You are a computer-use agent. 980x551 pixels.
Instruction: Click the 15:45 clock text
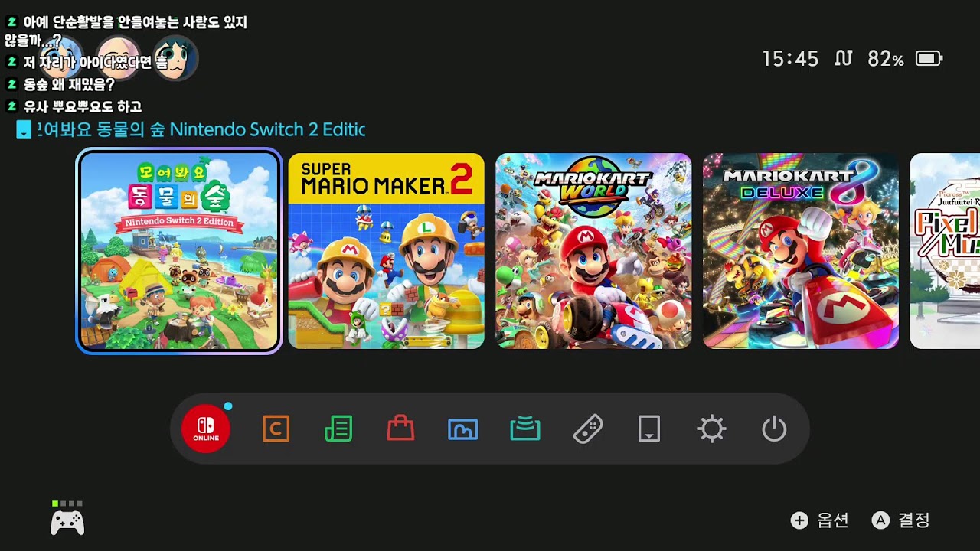[x=790, y=59]
